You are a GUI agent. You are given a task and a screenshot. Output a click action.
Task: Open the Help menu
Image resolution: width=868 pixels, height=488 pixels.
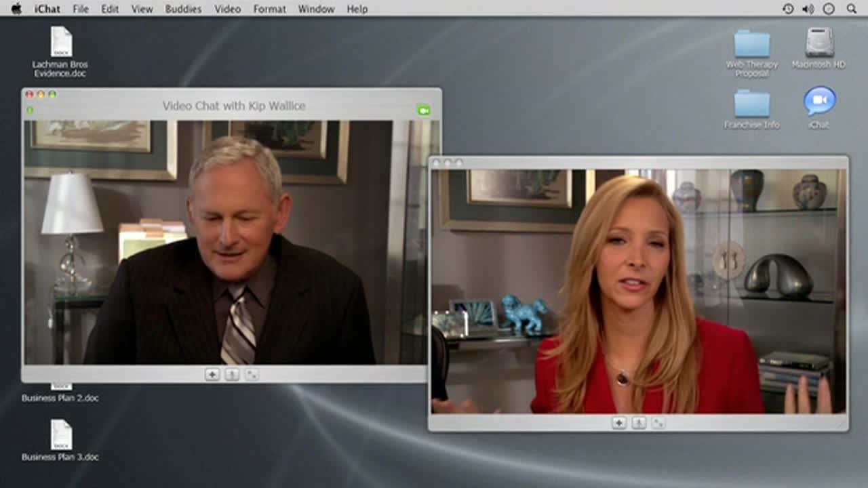[x=357, y=9]
